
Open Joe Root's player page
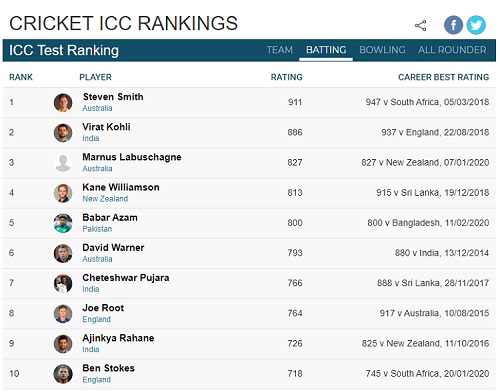[103, 308]
